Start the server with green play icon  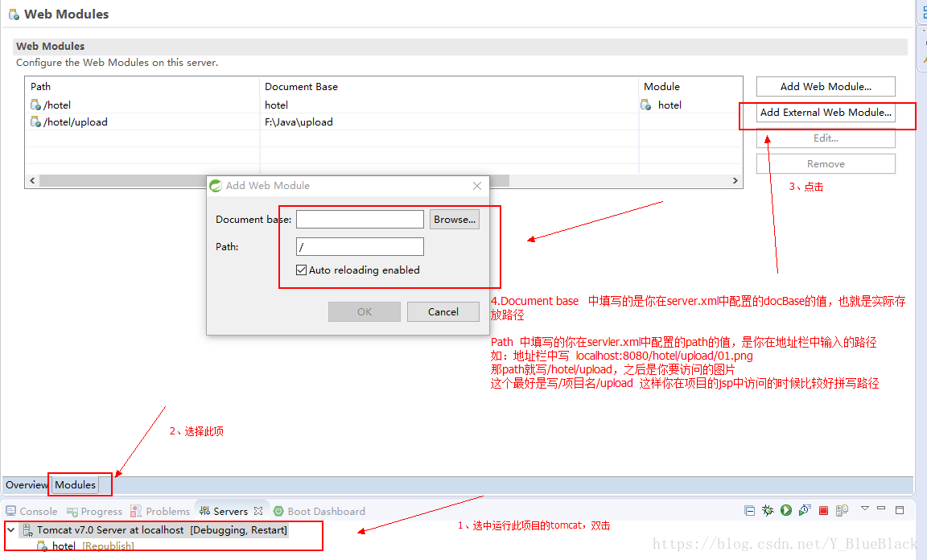pyautogui.click(x=785, y=510)
